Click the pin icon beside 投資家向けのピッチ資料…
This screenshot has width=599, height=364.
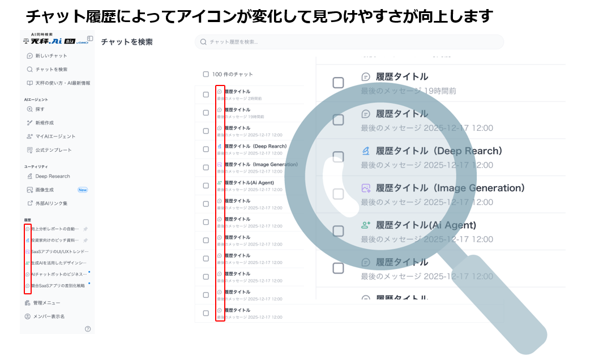[x=85, y=240]
